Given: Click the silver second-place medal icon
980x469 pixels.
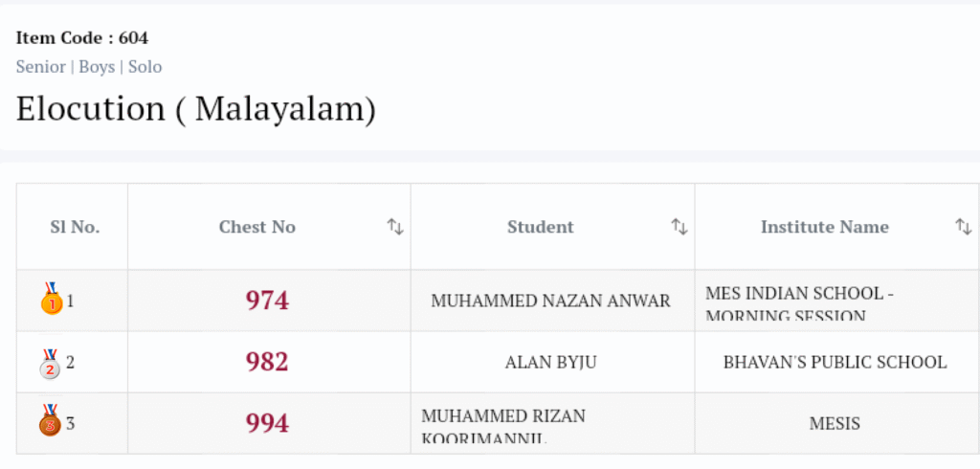Looking at the screenshot, I should [x=50, y=363].
